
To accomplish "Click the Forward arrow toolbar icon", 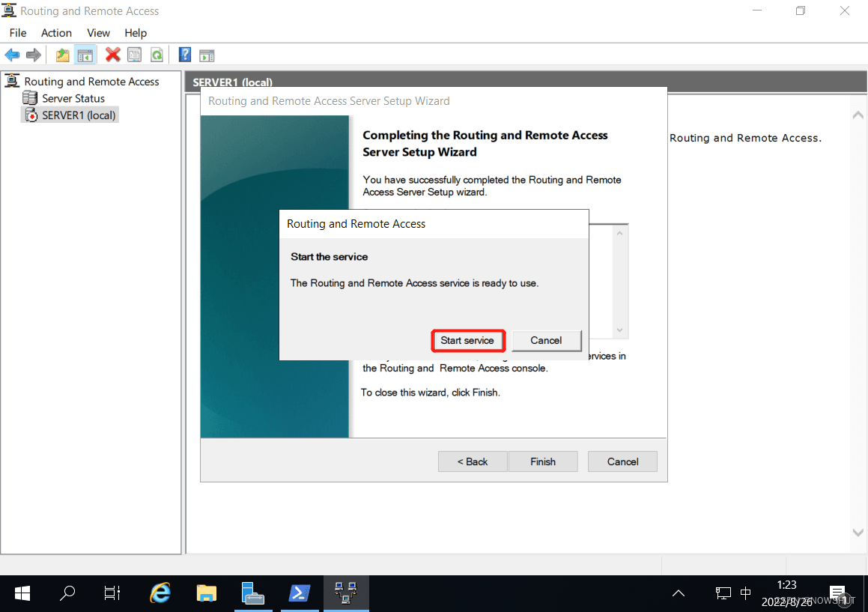I will click(x=34, y=55).
